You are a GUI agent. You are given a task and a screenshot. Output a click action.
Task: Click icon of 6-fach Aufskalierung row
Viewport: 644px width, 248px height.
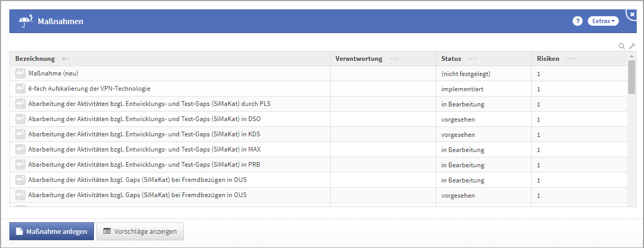[x=20, y=89]
